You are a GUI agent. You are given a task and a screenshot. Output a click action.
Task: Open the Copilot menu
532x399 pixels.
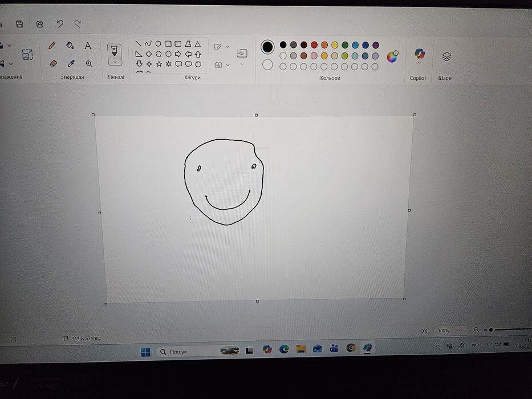[419, 56]
